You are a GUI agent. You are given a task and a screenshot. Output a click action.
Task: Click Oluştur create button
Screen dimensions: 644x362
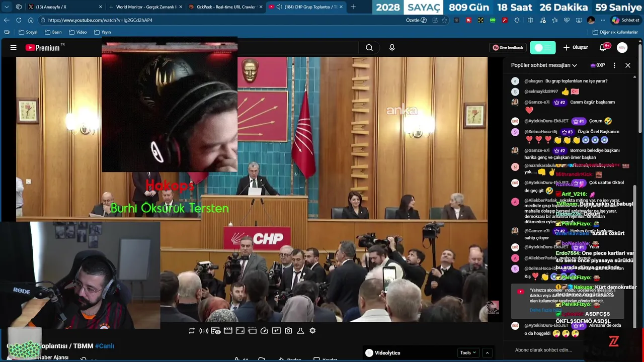[x=576, y=48]
